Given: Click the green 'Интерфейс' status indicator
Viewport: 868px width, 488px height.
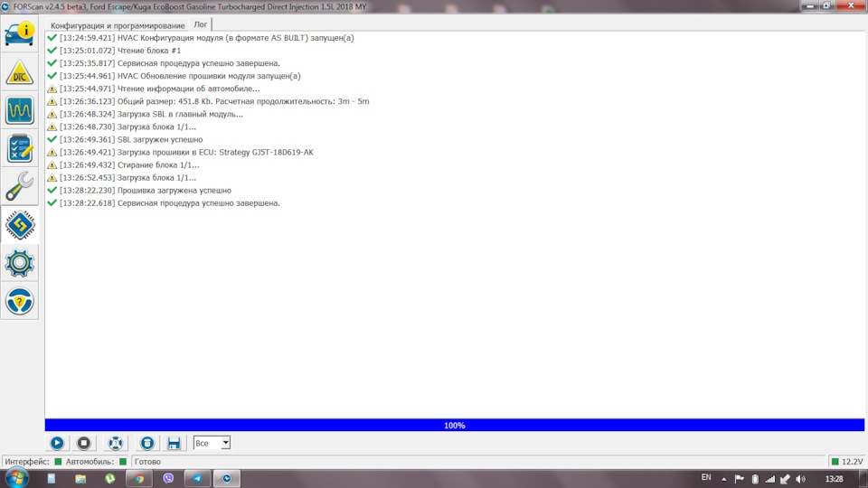Looking at the screenshot, I should tap(58, 462).
